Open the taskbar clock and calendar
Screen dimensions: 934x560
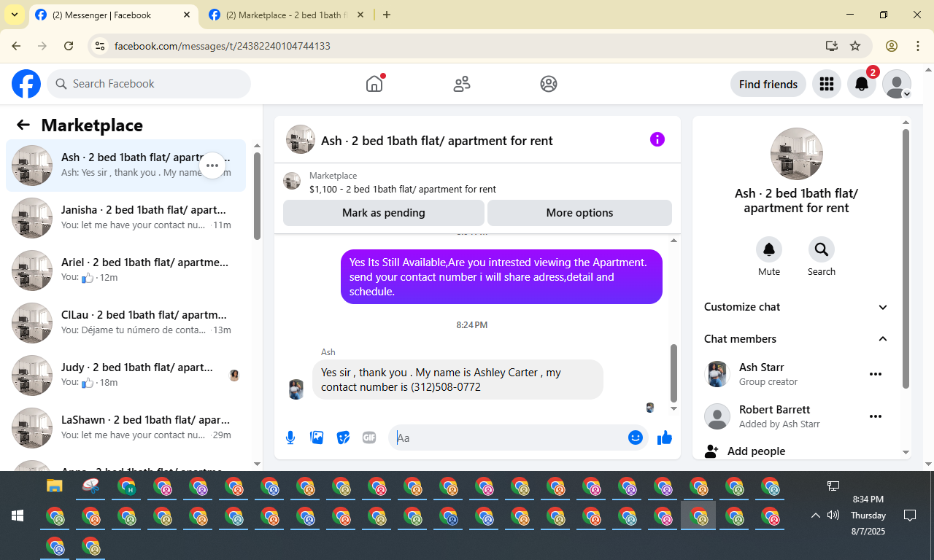868,516
